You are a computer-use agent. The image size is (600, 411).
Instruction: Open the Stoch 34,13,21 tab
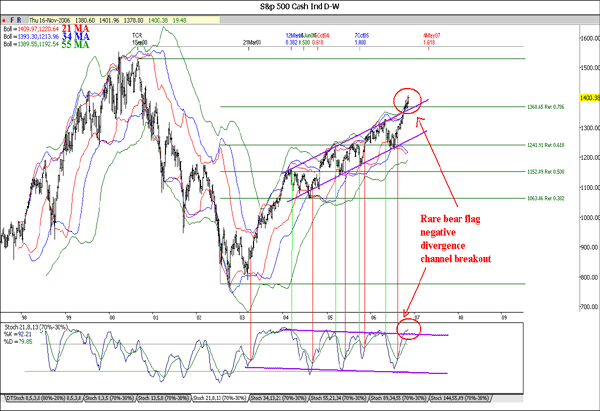pos(279,398)
